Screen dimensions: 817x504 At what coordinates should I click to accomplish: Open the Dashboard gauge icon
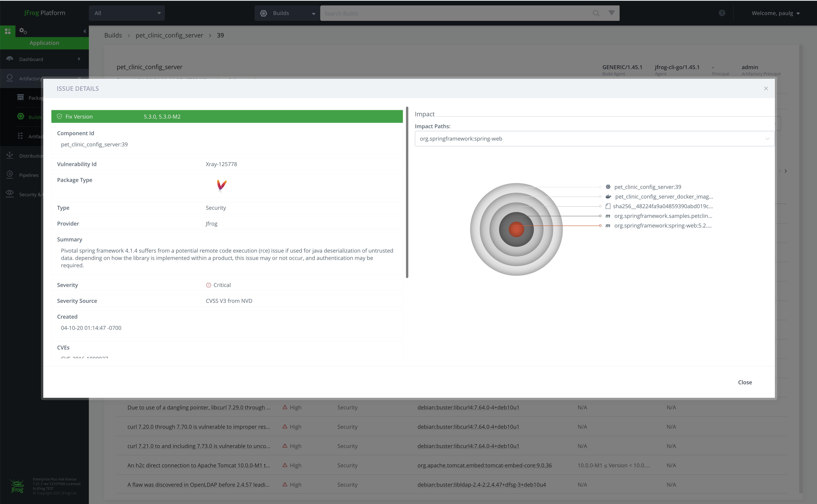click(x=10, y=59)
